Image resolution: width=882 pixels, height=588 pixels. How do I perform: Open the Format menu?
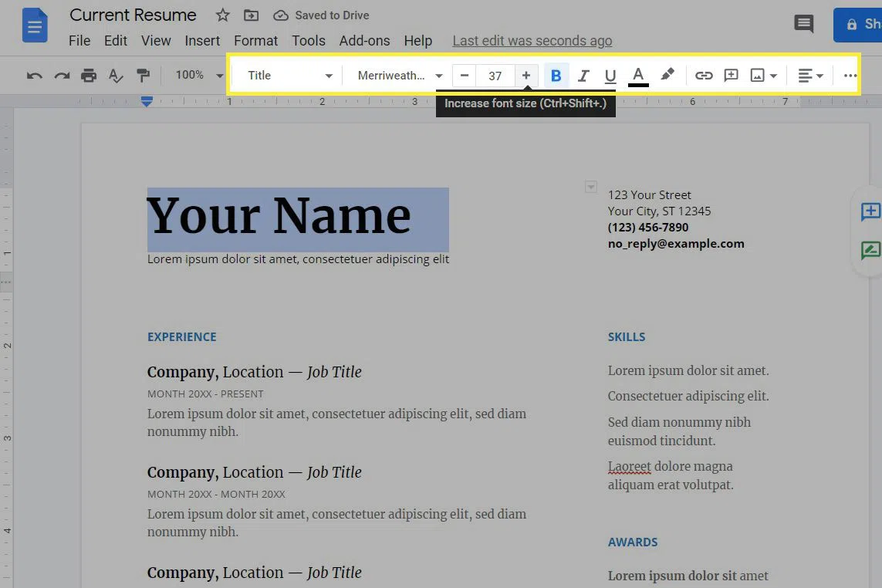pos(255,41)
